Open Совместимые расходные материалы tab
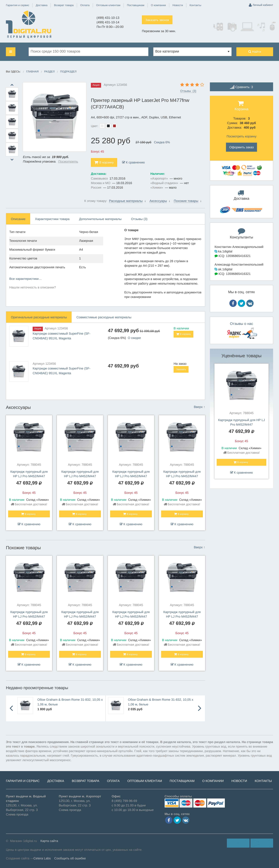Viewport: 279px width, 868px height. coord(104,317)
